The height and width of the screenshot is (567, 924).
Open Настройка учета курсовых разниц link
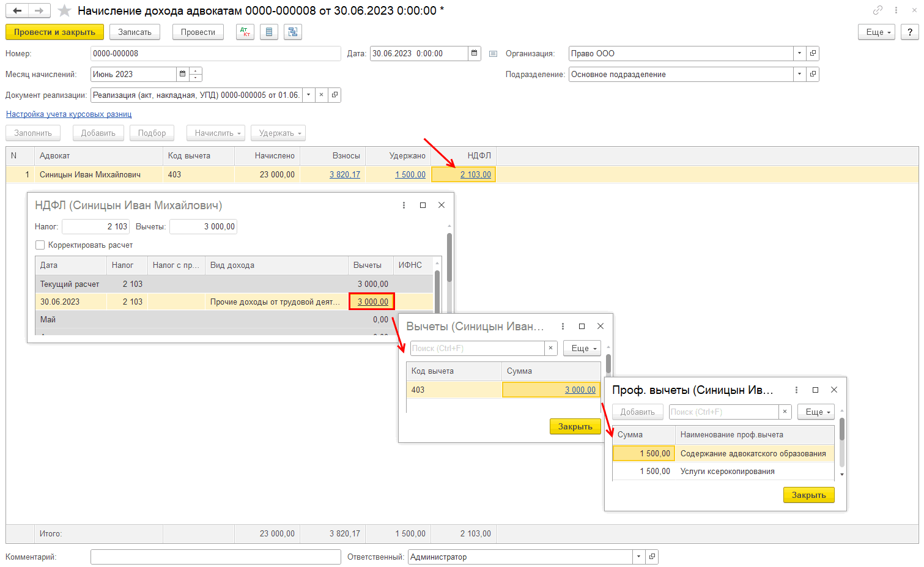coord(68,114)
